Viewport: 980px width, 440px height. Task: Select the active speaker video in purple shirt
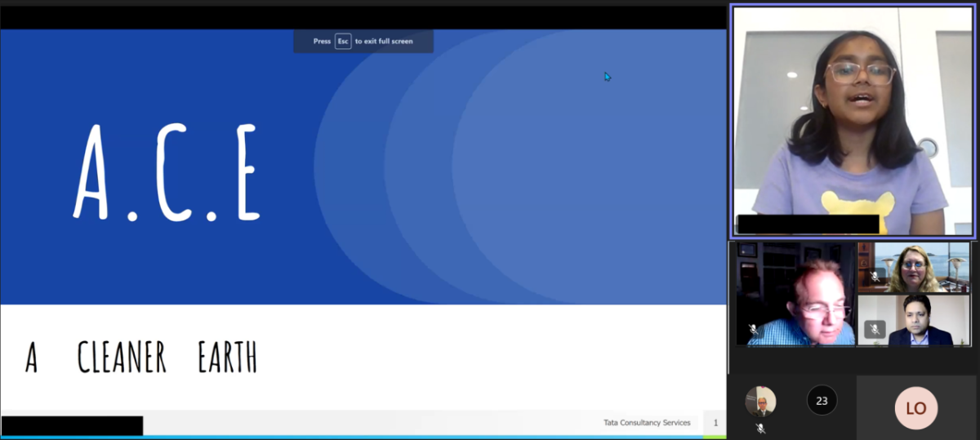click(x=852, y=121)
